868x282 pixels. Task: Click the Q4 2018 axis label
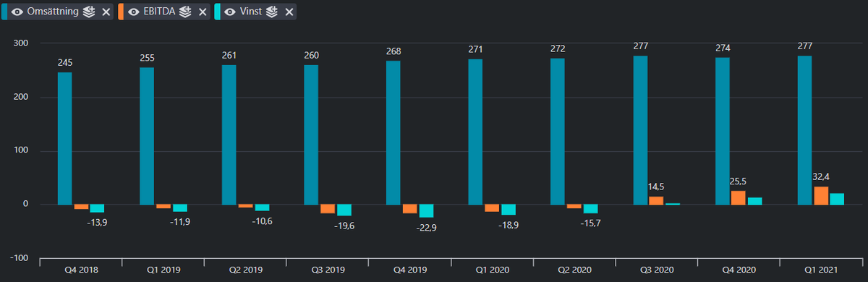[81, 269]
